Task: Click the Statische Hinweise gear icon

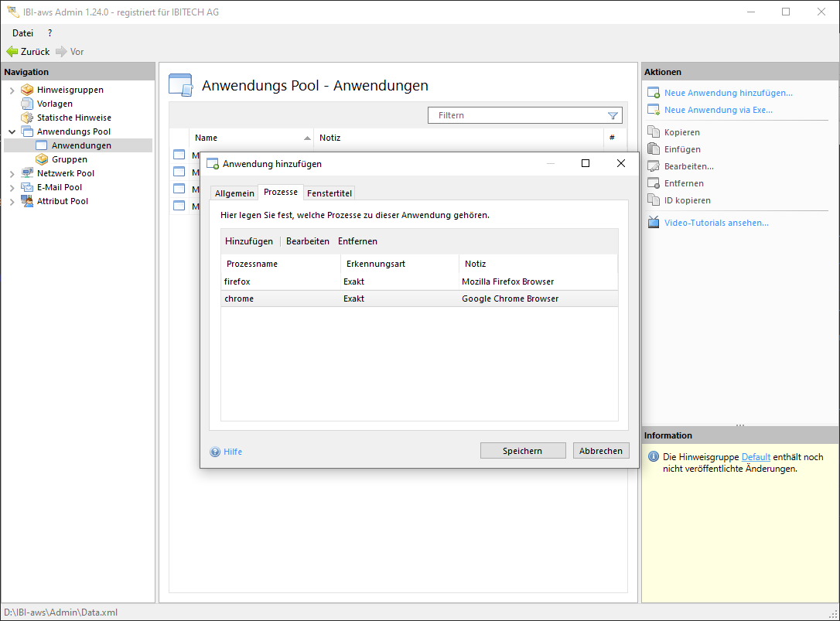Action: 27,118
